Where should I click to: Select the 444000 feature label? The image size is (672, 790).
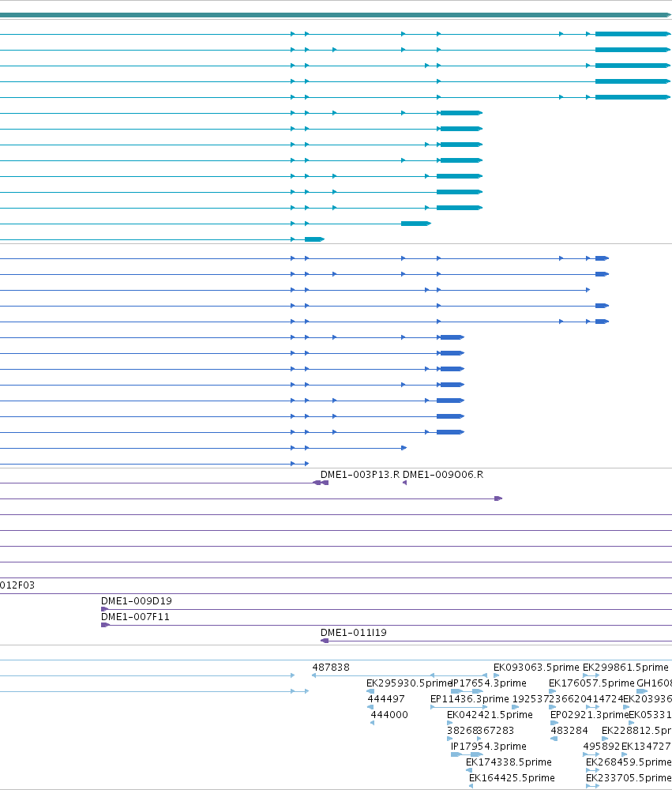point(389,715)
